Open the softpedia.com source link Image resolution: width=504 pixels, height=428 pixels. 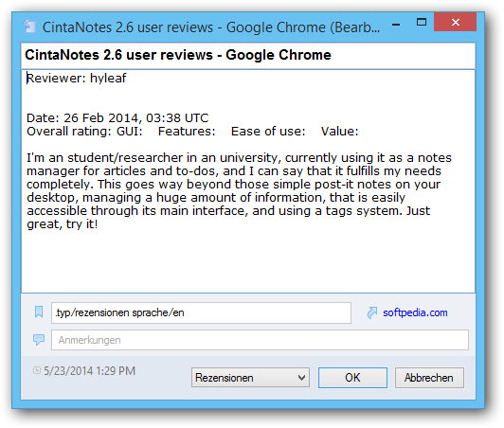pos(415,312)
